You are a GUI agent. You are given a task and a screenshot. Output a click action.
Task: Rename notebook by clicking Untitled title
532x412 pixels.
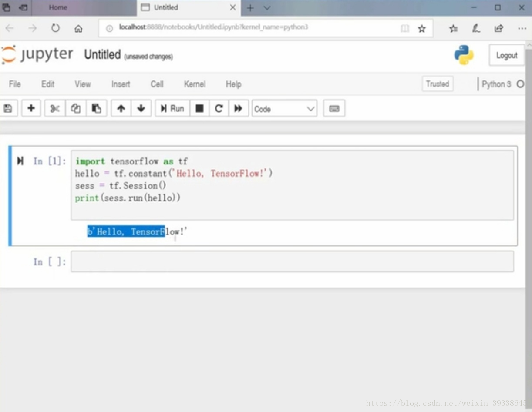[x=102, y=55]
